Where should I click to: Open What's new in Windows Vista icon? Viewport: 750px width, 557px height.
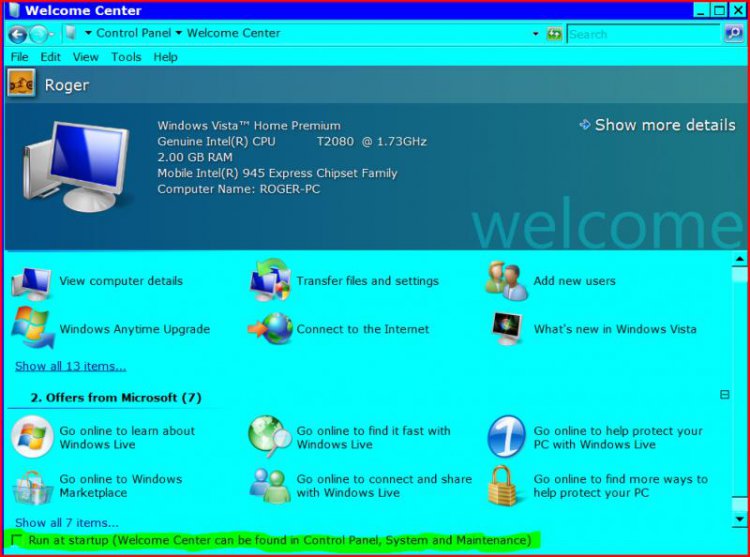point(507,329)
